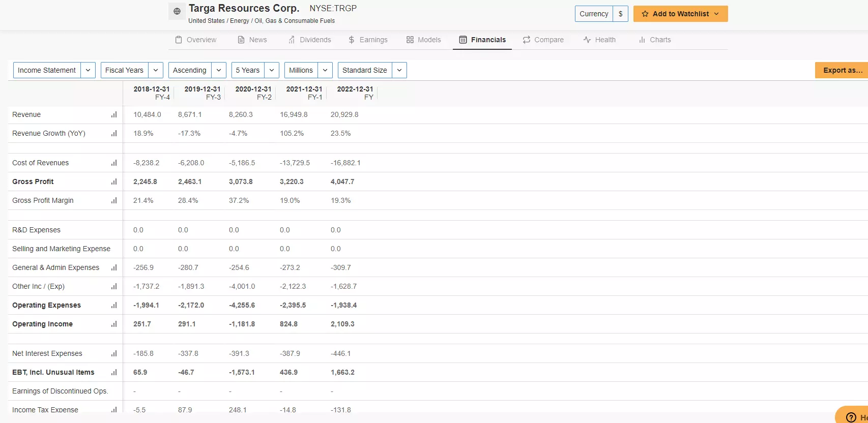Open the Charts tab
The width and height of the screenshot is (868, 423).
pyautogui.click(x=655, y=40)
